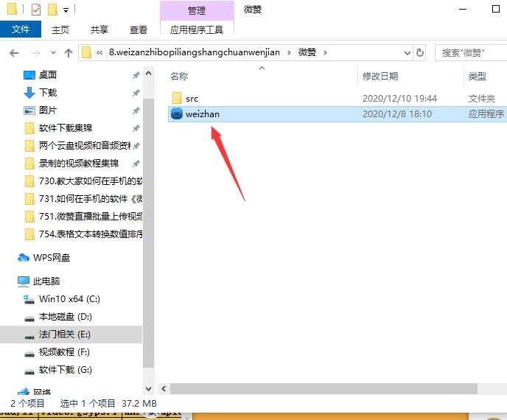Image resolution: width=507 pixels, height=420 pixels.
Task: Click the 此电脑 monitor icon
Action: (x=24, y=281)
